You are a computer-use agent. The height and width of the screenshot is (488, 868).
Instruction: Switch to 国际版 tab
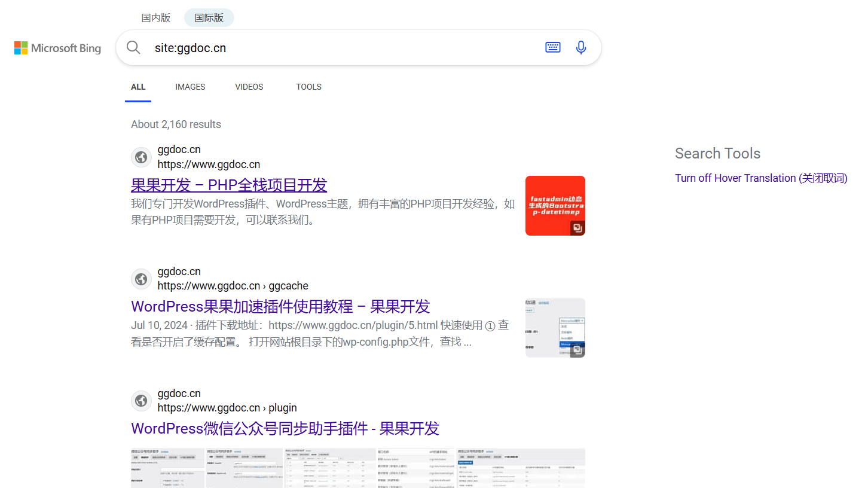pyautogui.click(x=209, y=18)
